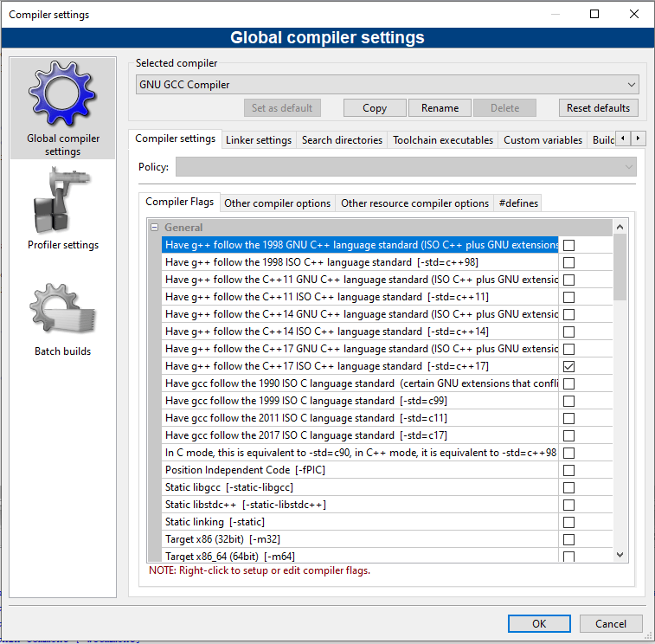Select Compiler Flags sub-tab
655x644 pixels.
point(180,202)
